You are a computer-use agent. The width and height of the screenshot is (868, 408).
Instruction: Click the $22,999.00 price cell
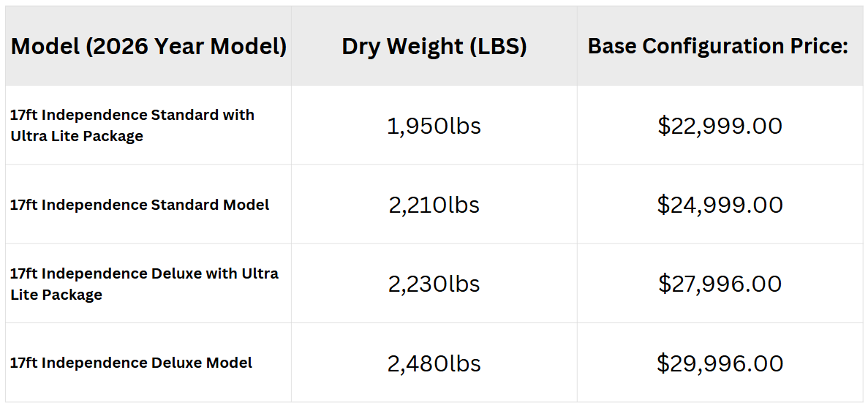coord(720,126)
